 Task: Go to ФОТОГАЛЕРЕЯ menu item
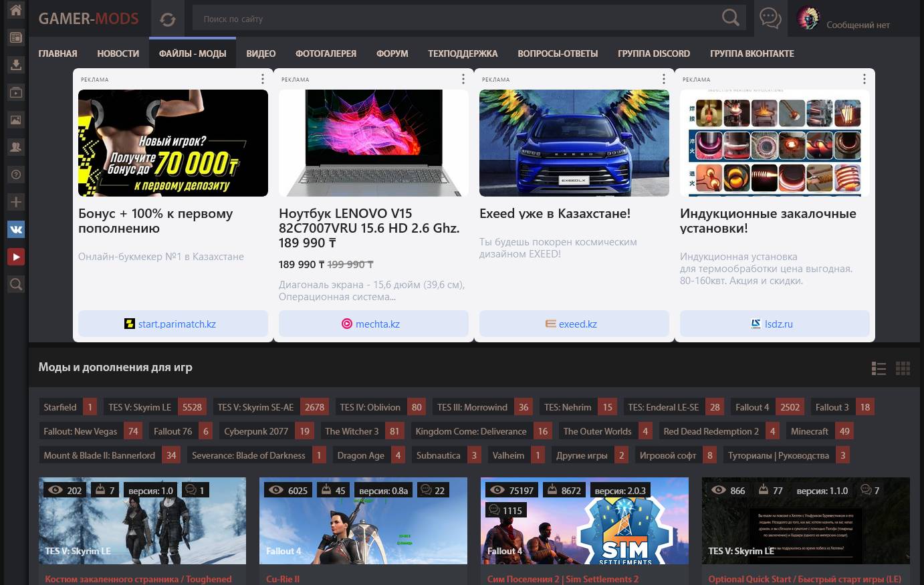pos(326,53)
